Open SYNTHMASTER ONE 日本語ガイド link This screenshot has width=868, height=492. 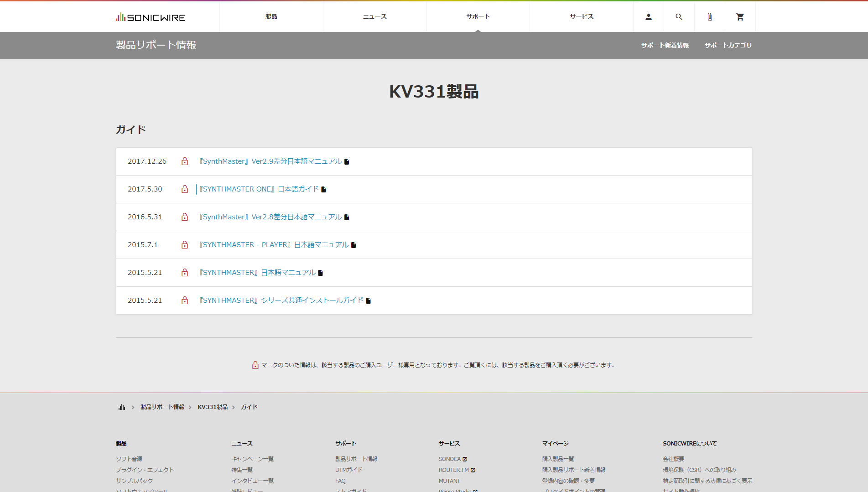(x=259, y=189)
